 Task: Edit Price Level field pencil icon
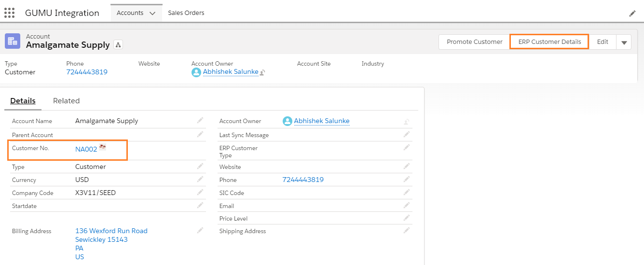coord(407,218)
